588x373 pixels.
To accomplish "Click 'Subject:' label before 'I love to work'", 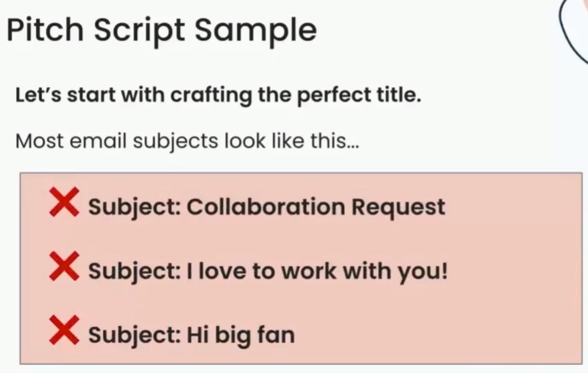I will click(134, 271).
